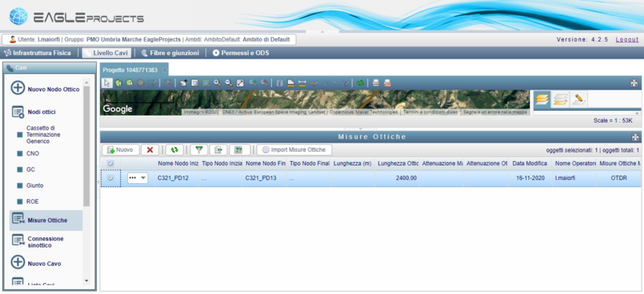This screenshot has height=294, width=644.
Task: Select the arrow pointer tool in map toolbar
Action: (107, 83)
